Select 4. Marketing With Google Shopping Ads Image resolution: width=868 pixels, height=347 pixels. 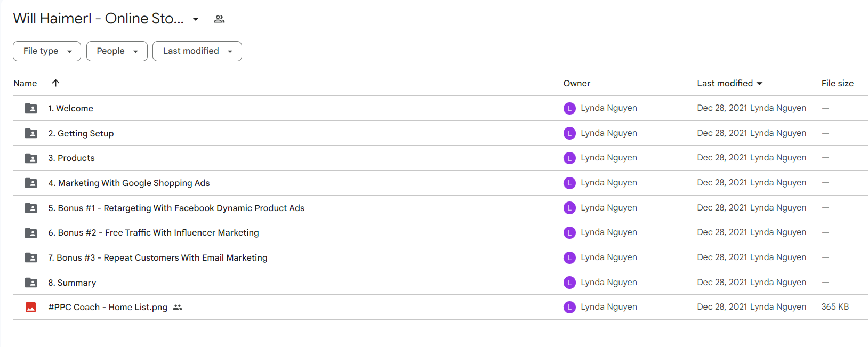pyautogui.click(x=129, y=183)
